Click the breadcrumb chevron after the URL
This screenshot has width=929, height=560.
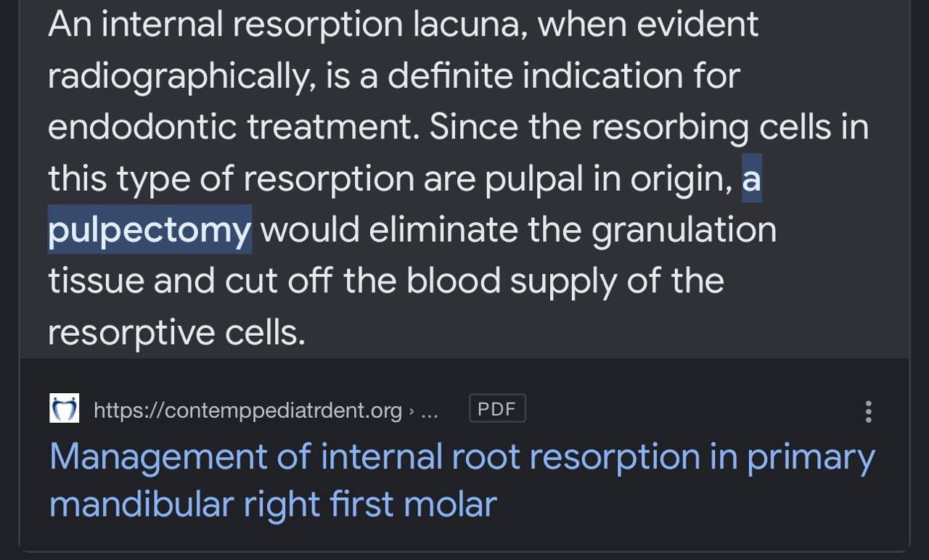click(412, 411)
